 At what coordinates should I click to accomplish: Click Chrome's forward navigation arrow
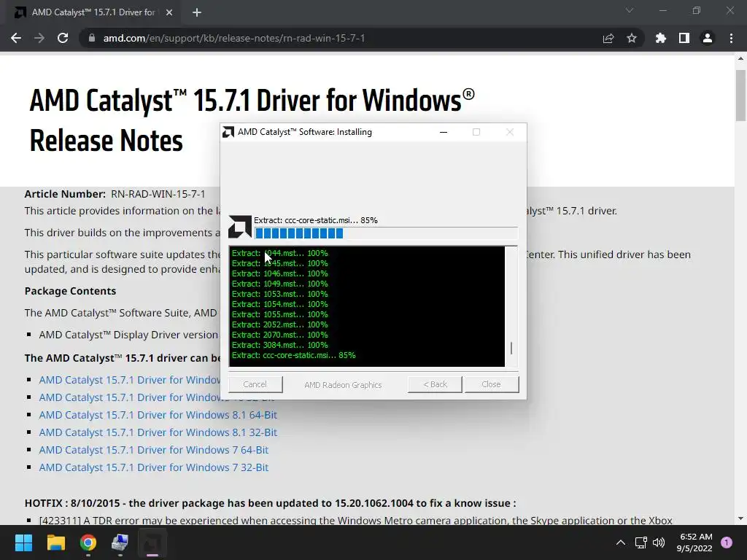(39, 38)
